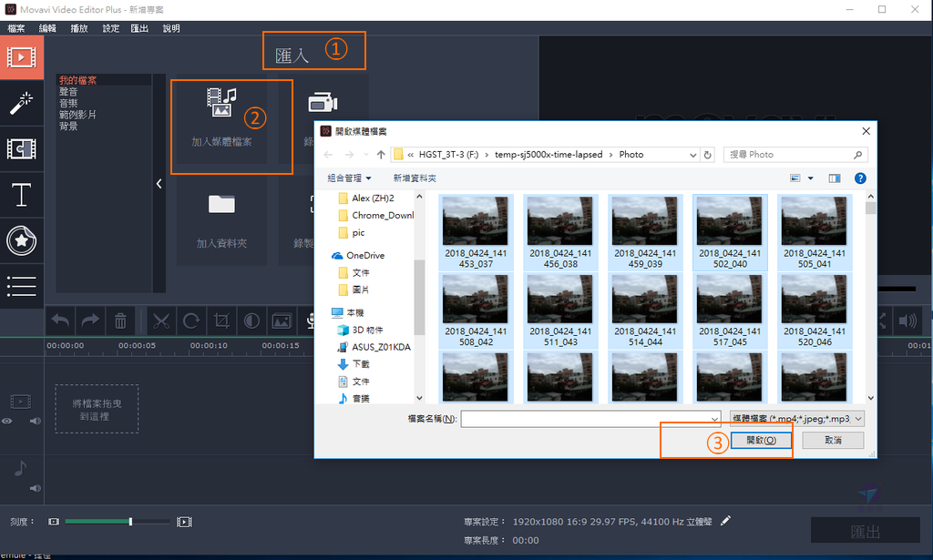The image size is (933, 560).
Task: Click the Undo arrow in timeline toolbar
Action: (60, 321)
